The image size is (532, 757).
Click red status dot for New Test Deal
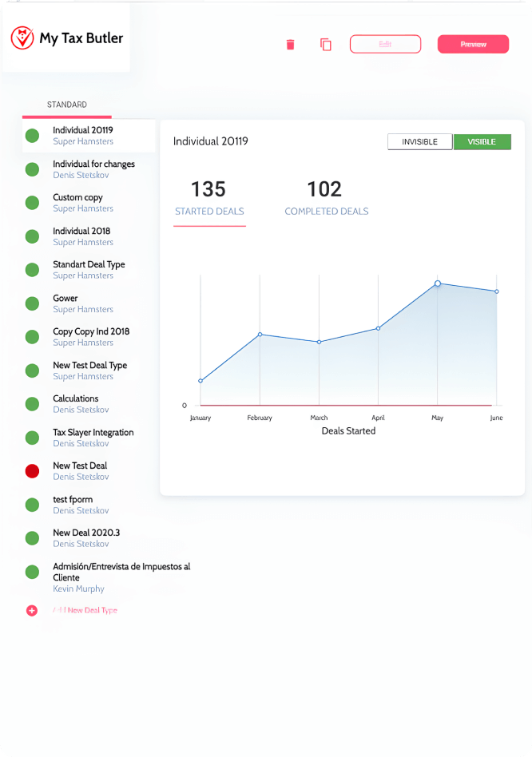coord(32,471)
